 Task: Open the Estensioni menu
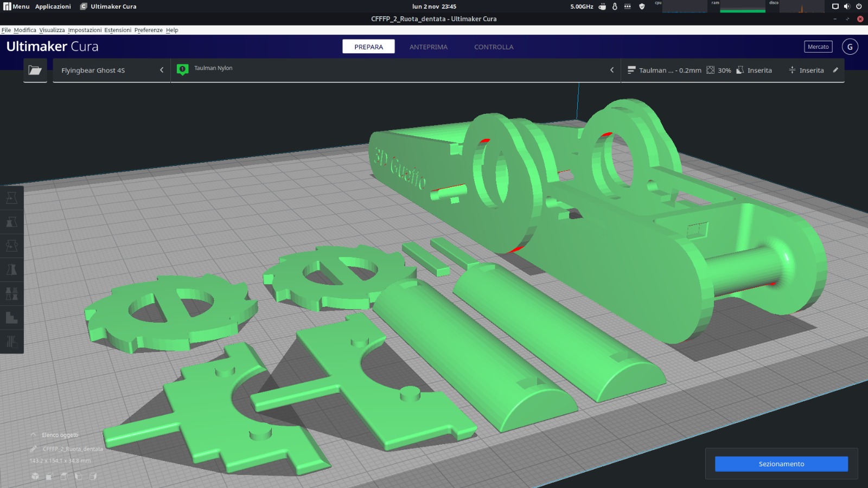click(118, 30)
